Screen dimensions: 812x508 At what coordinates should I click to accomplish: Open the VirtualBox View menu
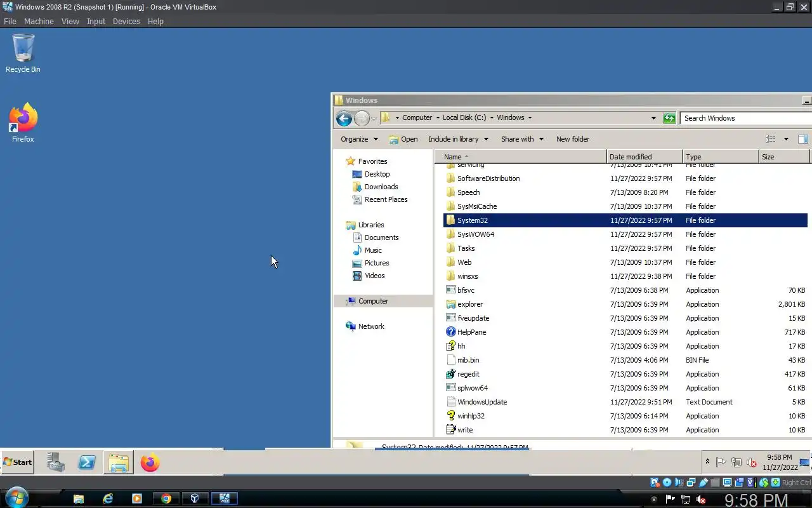pos(70,21)
